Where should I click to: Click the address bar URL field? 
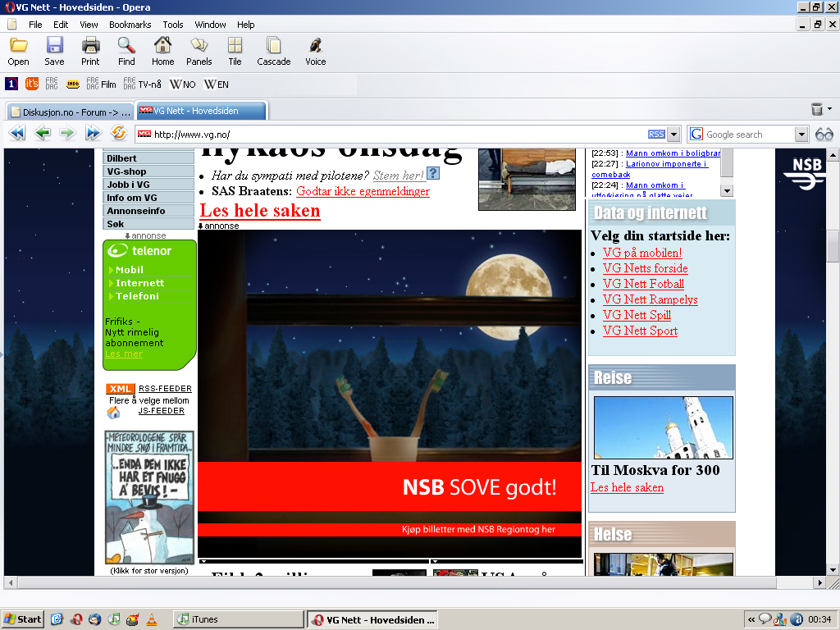tap(391, 135)
